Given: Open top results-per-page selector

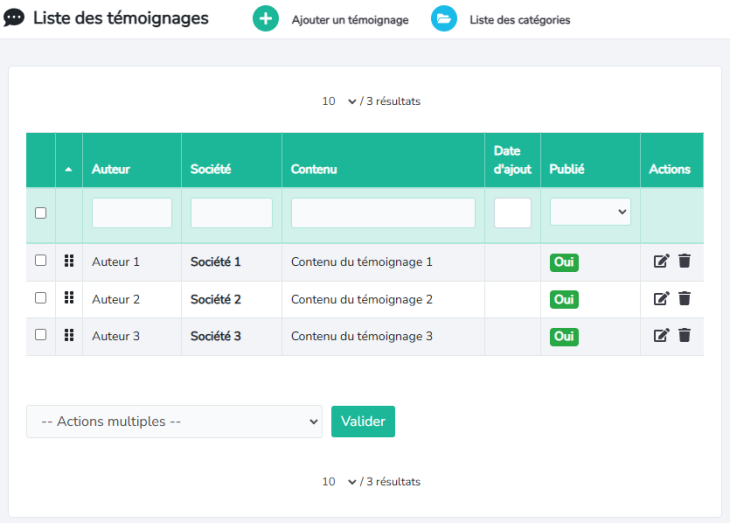Looking at the screenshot, I should [339, 101].
